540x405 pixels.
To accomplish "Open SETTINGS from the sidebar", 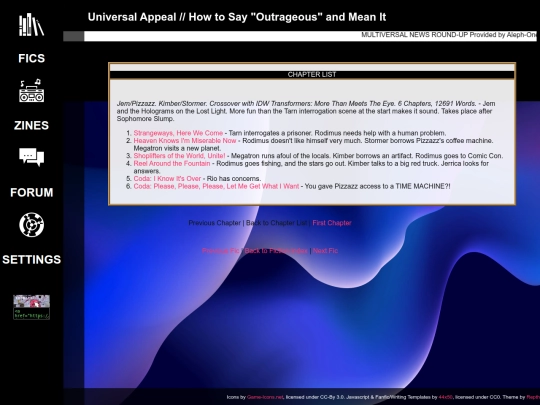I will point(31,259).
